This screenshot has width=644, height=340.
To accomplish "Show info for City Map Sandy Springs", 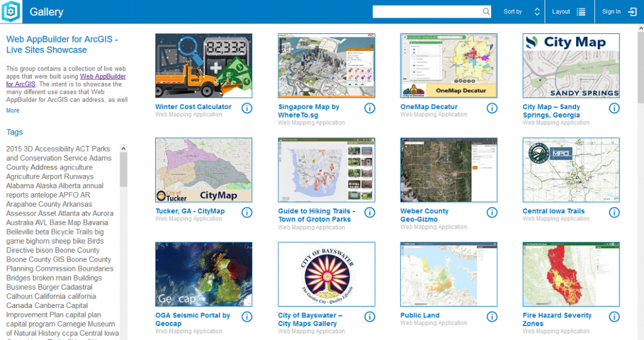I will (614, 108).
